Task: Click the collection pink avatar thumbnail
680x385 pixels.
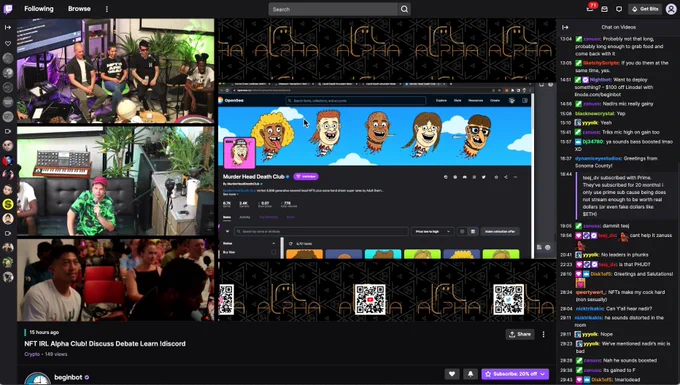Action: coord(239,153)
